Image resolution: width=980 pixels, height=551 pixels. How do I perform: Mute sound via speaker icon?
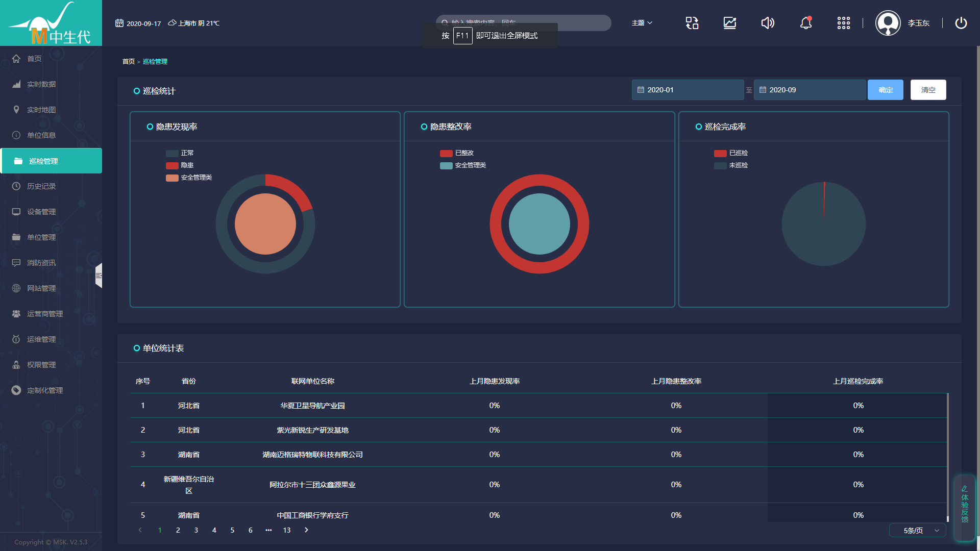pos(768,23)
